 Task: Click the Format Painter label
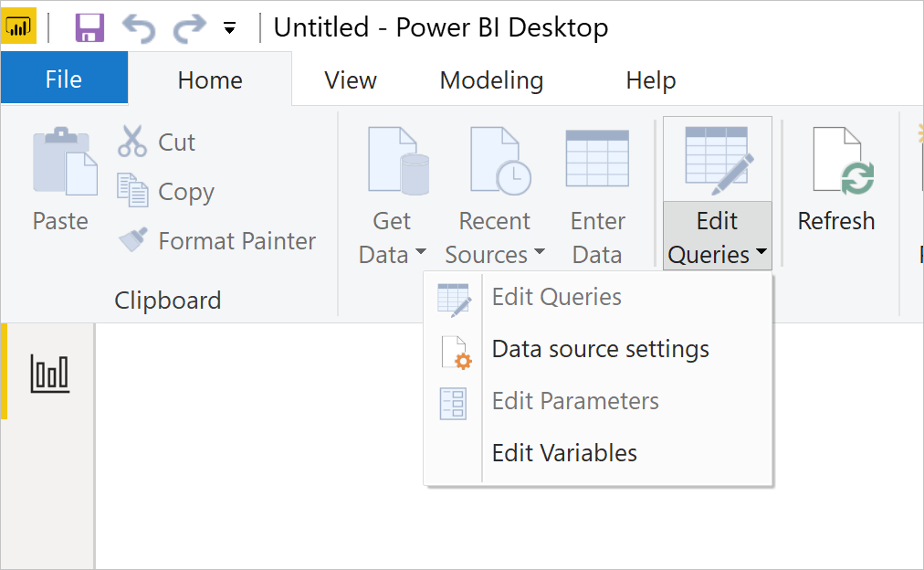click(x=236, y=241)
